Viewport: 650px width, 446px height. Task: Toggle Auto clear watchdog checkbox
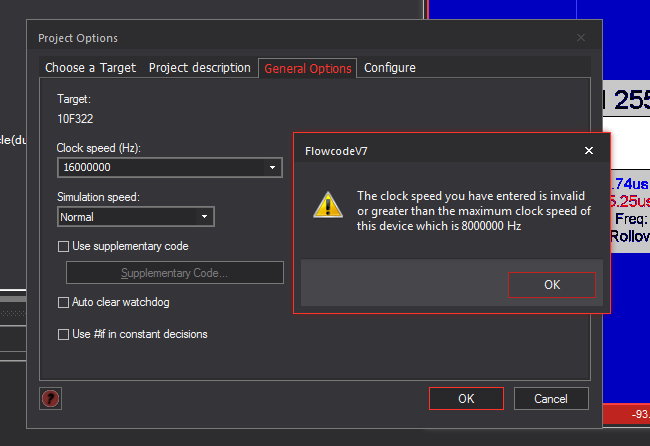click(x=63, y=303)
